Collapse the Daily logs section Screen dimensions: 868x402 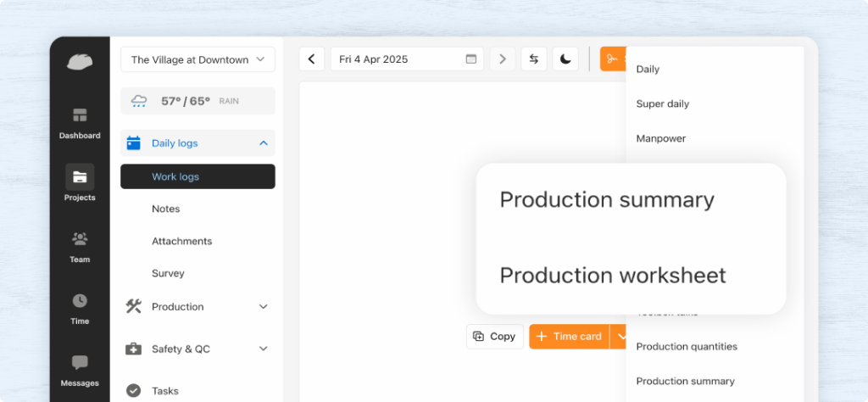[264, 143]
